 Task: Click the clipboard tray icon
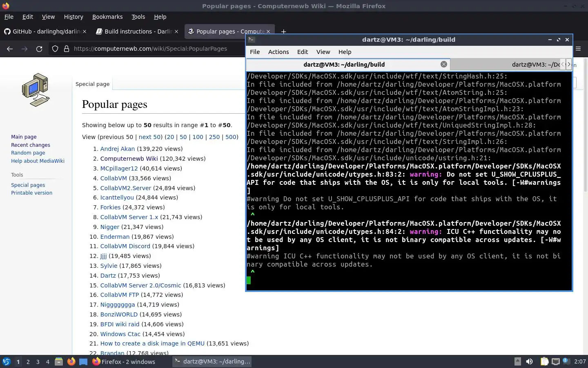[544, 361]
